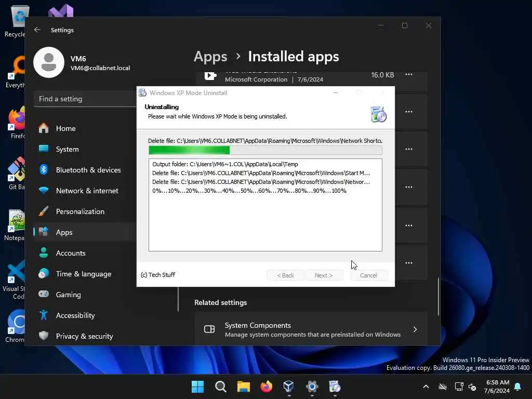Open the three-dot menu beside 16.0 KB app
Screen dimensions: 532x399
(x=409, y=74)
